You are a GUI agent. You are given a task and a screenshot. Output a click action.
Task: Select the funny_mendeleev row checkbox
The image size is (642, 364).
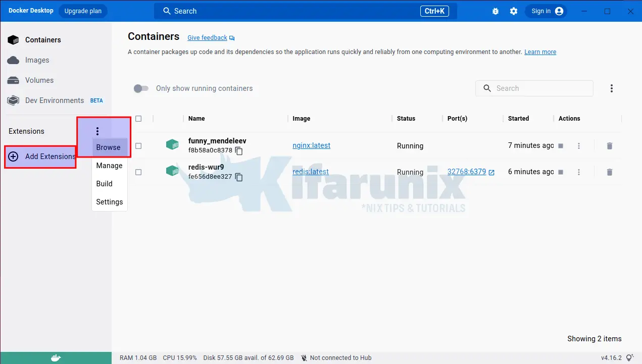click(x=138, y=146)
